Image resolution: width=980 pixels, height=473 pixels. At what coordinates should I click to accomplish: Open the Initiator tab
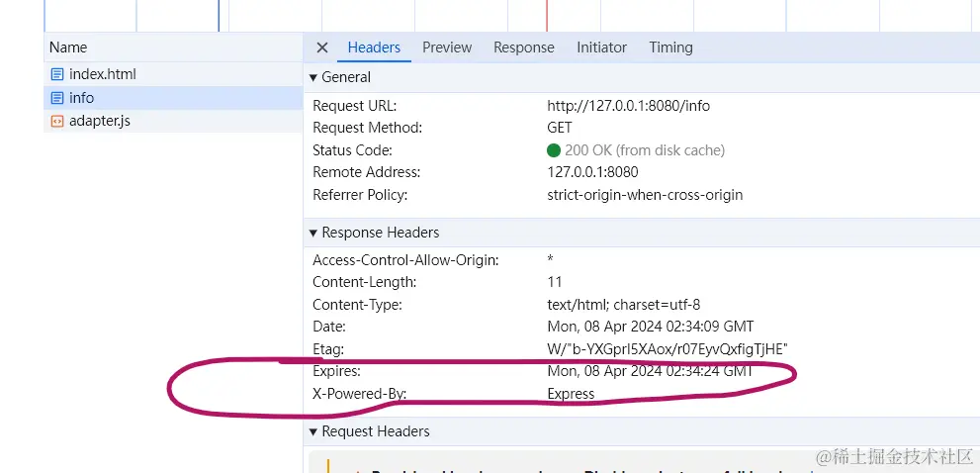(601, 47)
